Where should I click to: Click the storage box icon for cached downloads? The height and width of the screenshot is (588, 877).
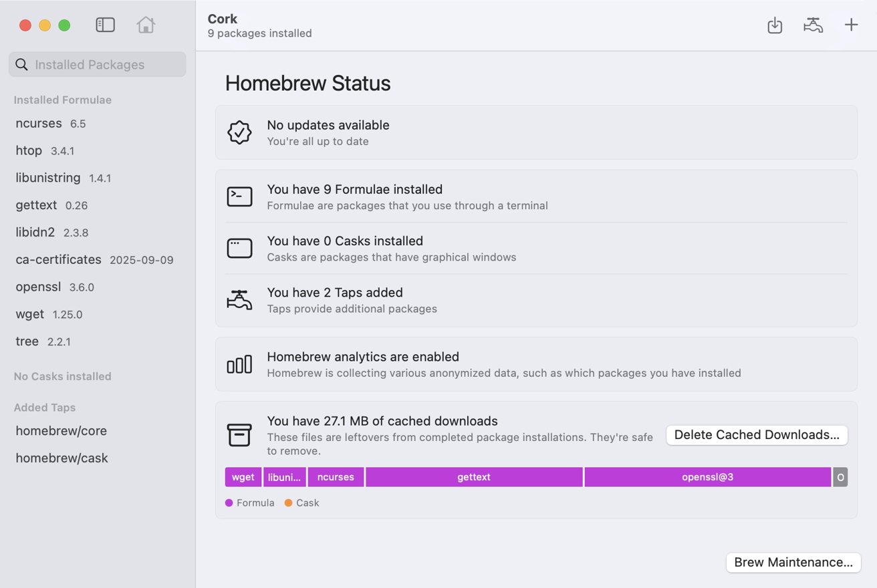click(239, 435)
